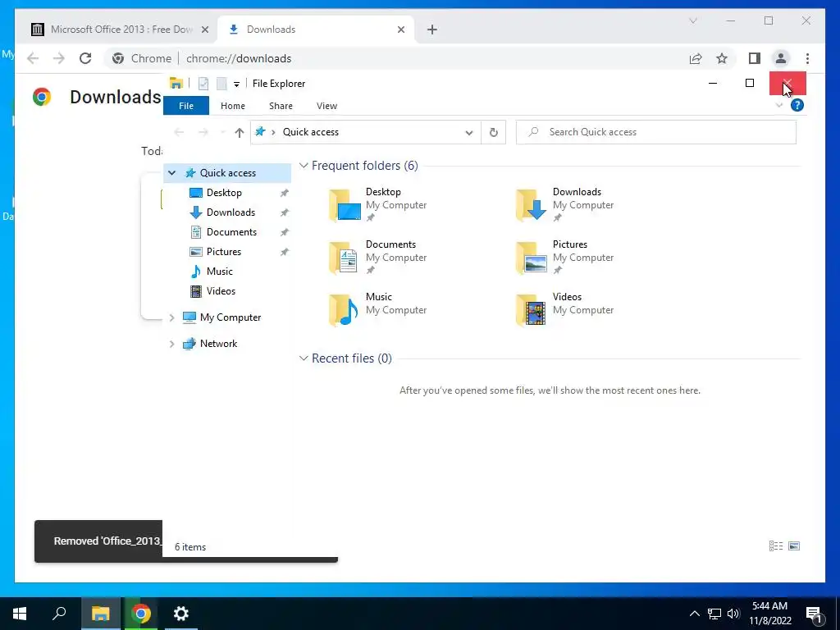Click File Explorer help icon
The image size is (840, 630).
797,105
